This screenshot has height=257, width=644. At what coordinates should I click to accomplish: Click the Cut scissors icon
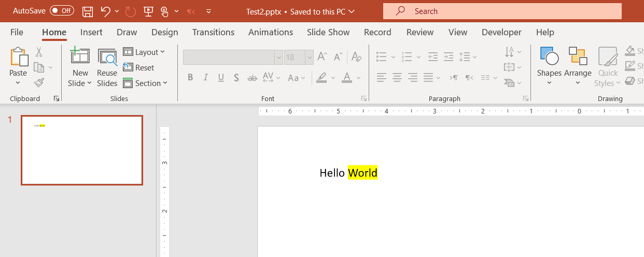coord(39,52)
